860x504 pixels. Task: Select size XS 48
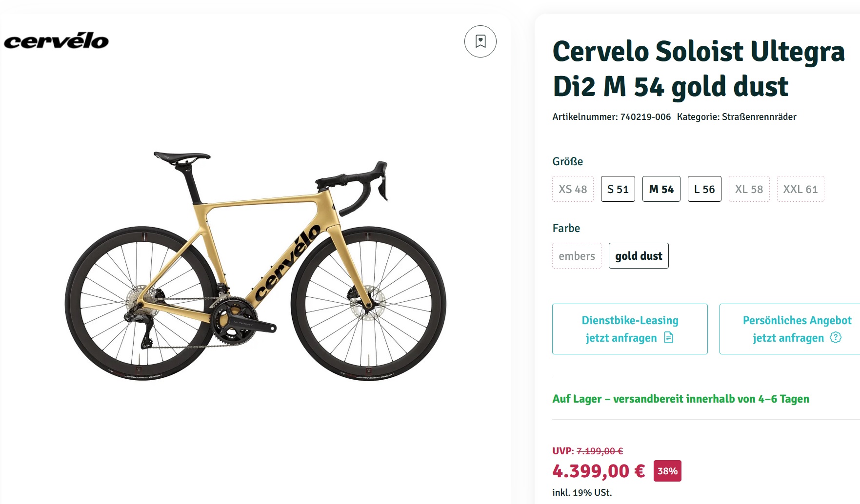[573, 189]
